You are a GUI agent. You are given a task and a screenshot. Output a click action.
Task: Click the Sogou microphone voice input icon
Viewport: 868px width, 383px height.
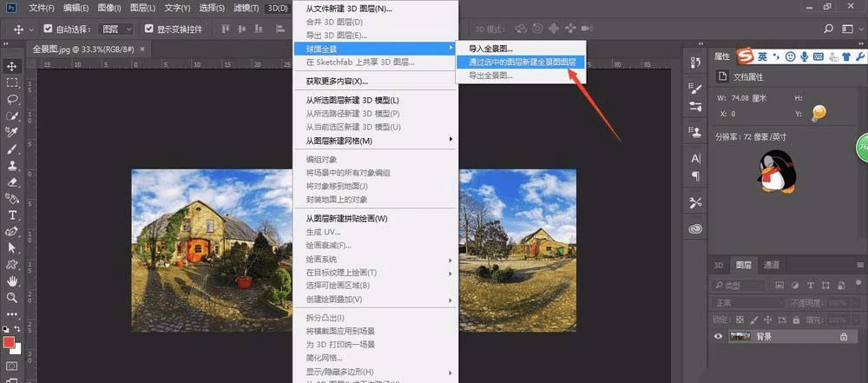click(805, 56)
